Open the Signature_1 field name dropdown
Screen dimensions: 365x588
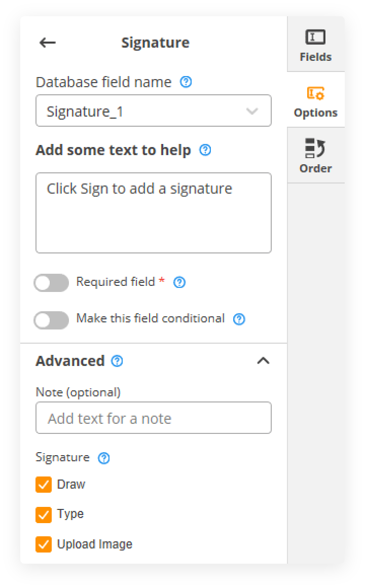153,111
